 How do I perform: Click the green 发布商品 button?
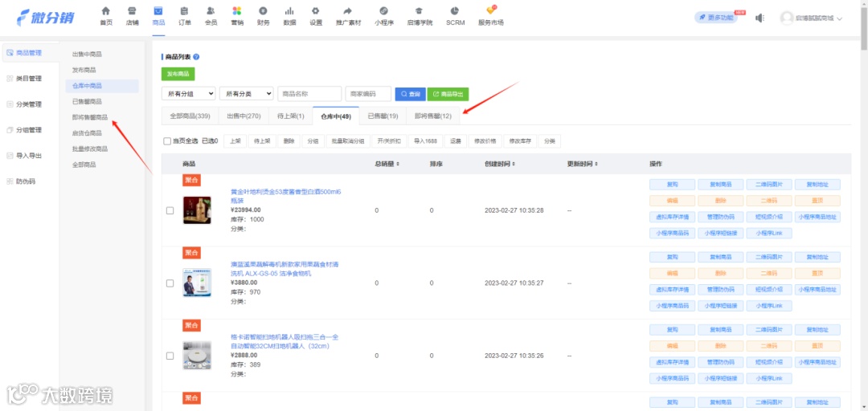pyautogui.click(x=178, y=74)
